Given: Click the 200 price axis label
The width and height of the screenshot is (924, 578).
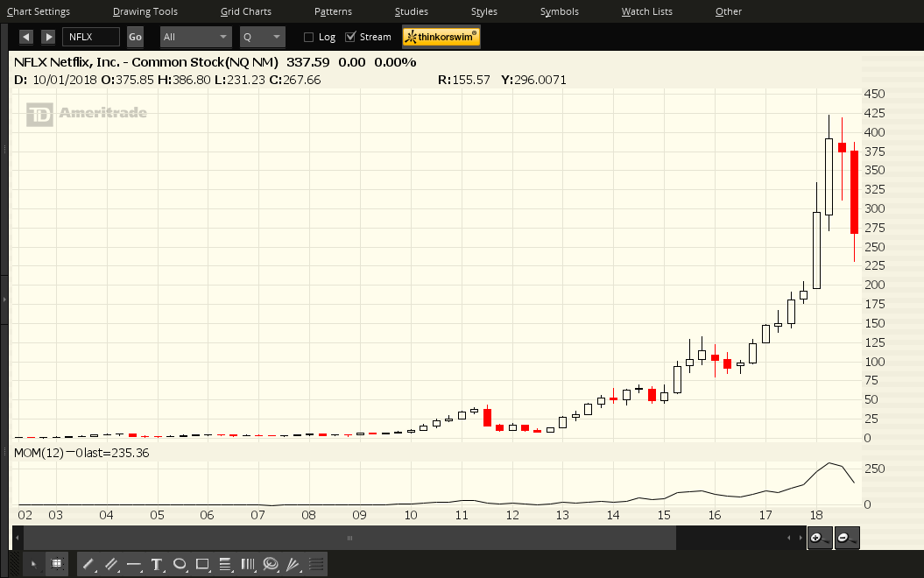Looking at the screenshot, I should (874, 285).
